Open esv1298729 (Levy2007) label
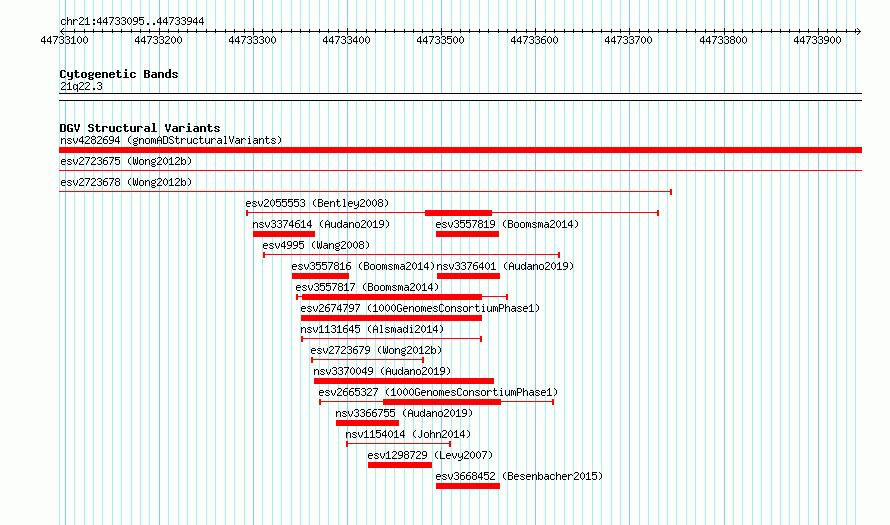890x525 pixels. [430, 455]
